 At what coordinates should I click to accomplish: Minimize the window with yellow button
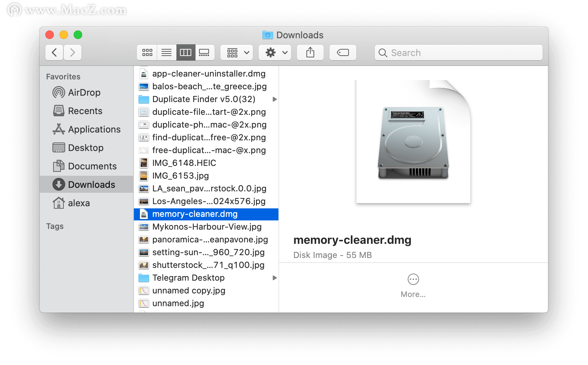64,35
